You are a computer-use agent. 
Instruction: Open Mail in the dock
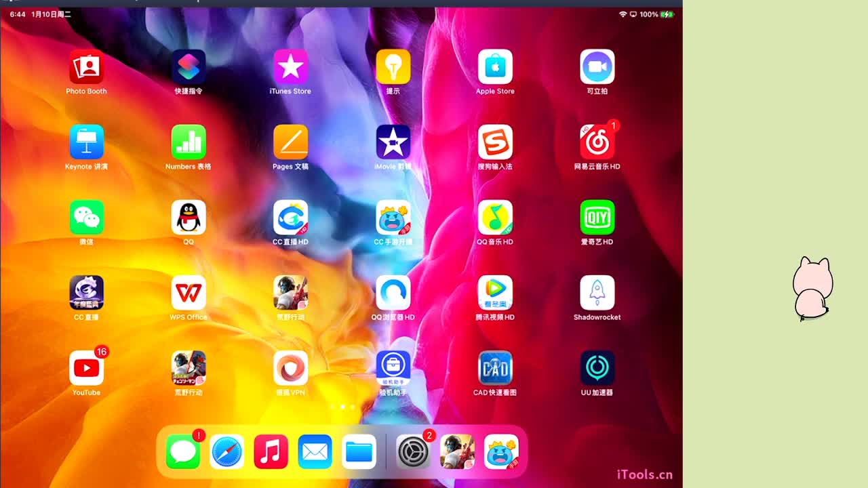(x=315, y=451)
